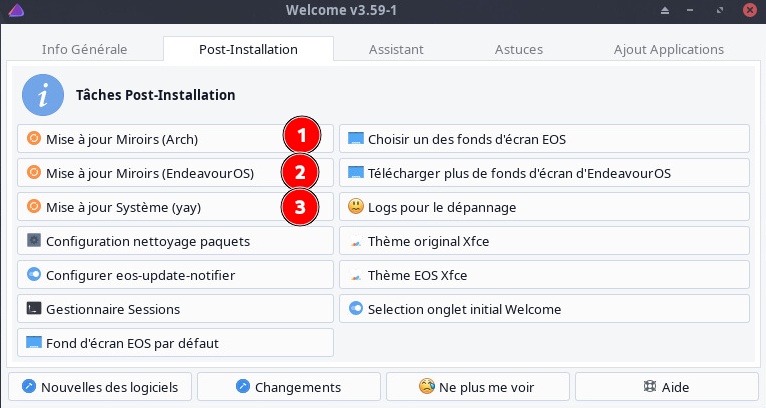This screenshot has width=766, height=408.
Task: Start Mise à jour Système (yay)
Action: coord(150,207)
